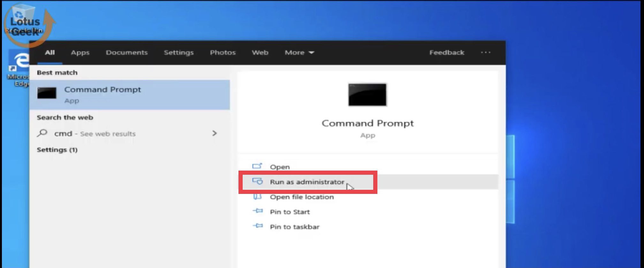Screen dimensions: 644x268
Task: Select the All search tab
Action: 49,52
